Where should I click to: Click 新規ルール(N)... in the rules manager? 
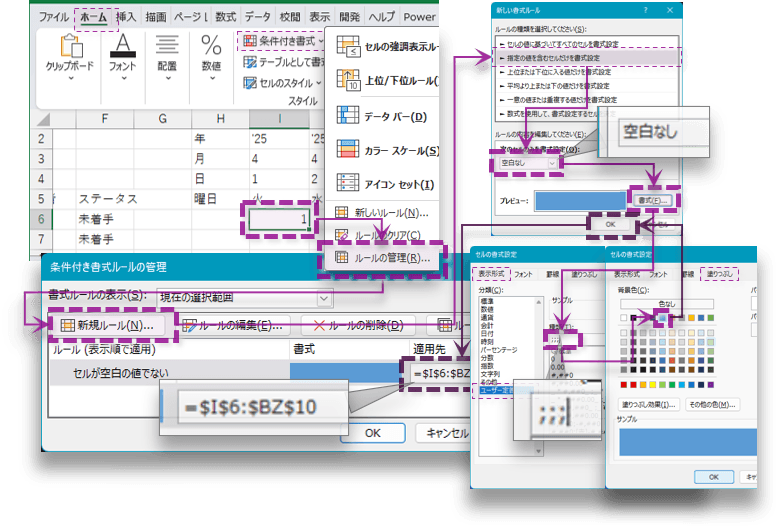tap(107, 325)
